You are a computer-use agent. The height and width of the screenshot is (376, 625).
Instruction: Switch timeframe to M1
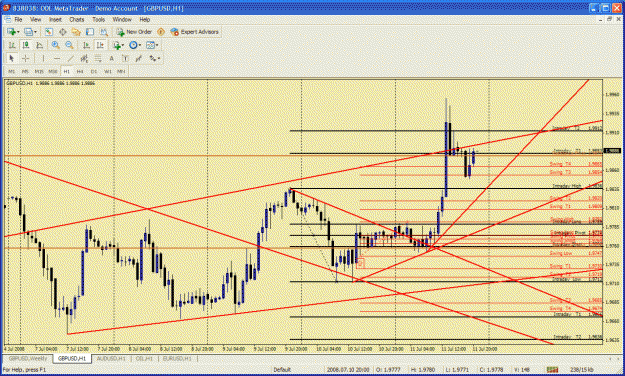tap(12, 71)
